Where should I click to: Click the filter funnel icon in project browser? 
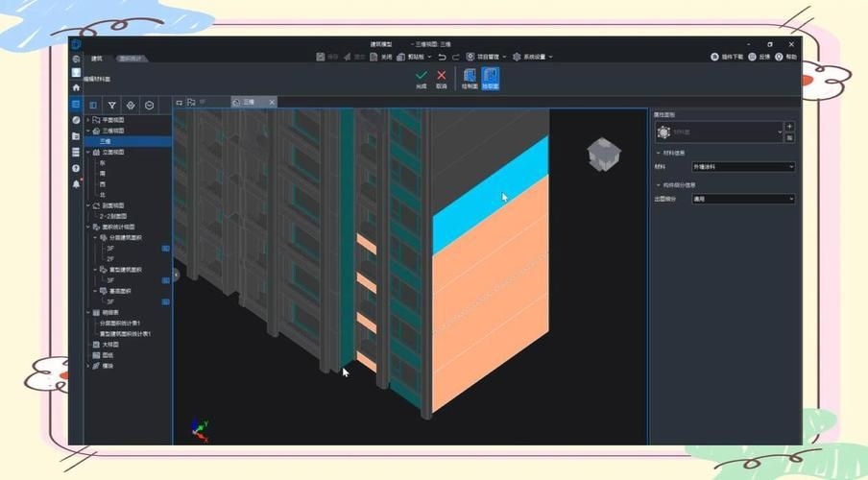tap(112, 105)
